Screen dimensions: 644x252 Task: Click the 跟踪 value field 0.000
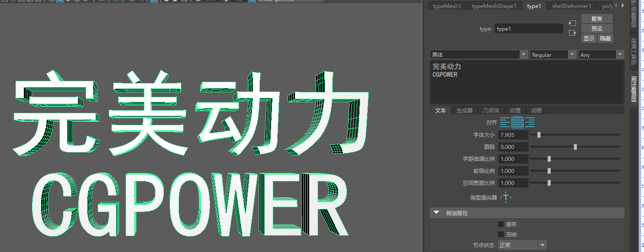tap(513, 147)
